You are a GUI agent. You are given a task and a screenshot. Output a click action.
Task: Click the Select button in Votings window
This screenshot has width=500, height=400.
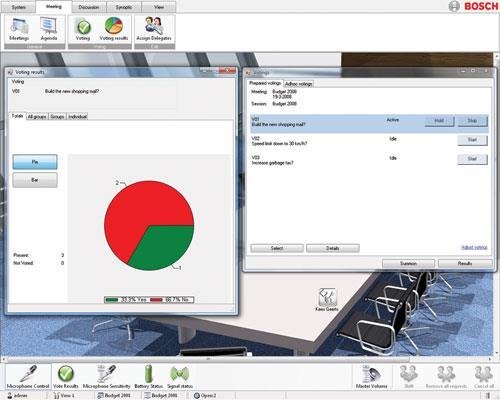click(277, 248)
